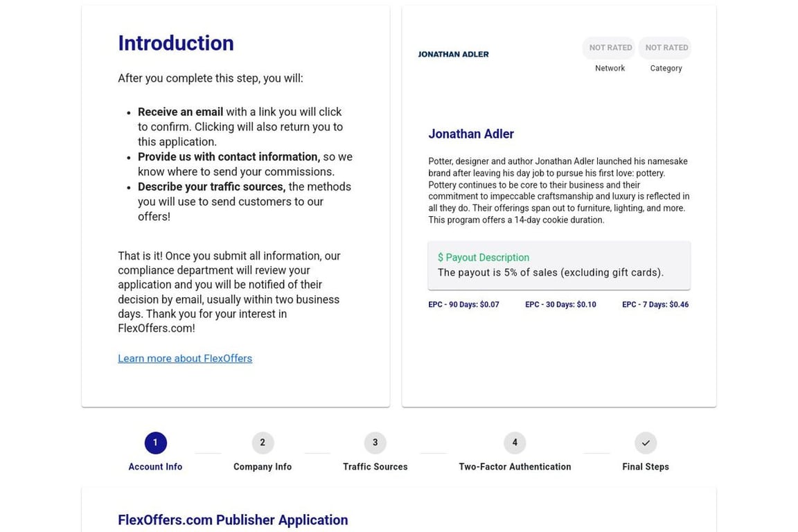Click the step 4 circle icon

(x=515, y=443)
